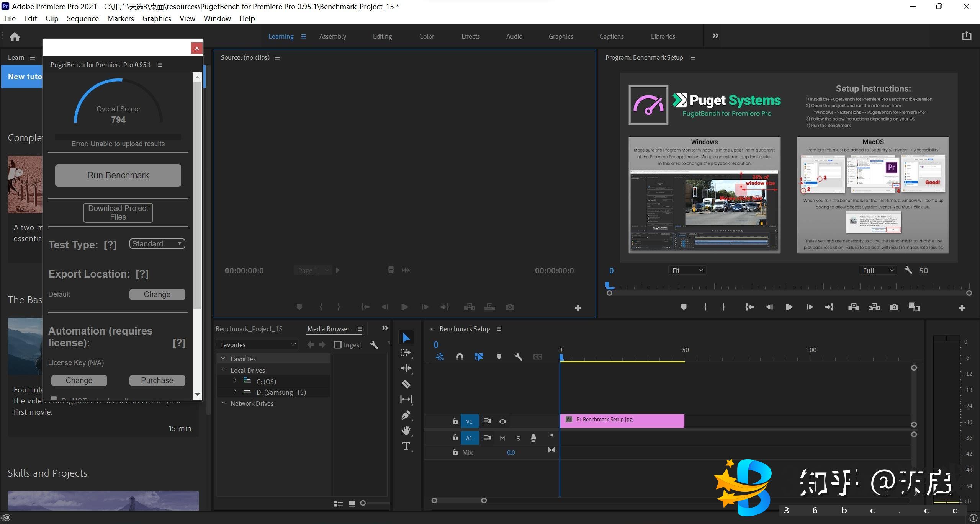Click the Home icon
Screen dimensions: 980x524
tap(15, 36)
